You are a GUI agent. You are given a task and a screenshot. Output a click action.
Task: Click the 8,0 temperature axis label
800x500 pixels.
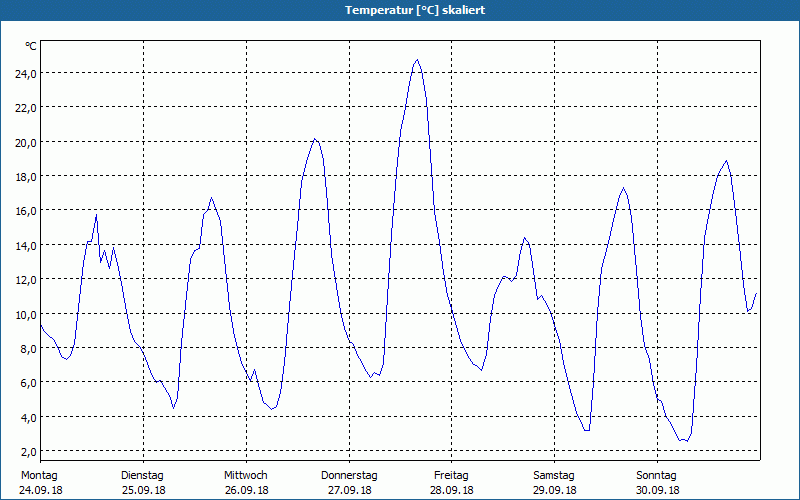click(x=29, y=348)
